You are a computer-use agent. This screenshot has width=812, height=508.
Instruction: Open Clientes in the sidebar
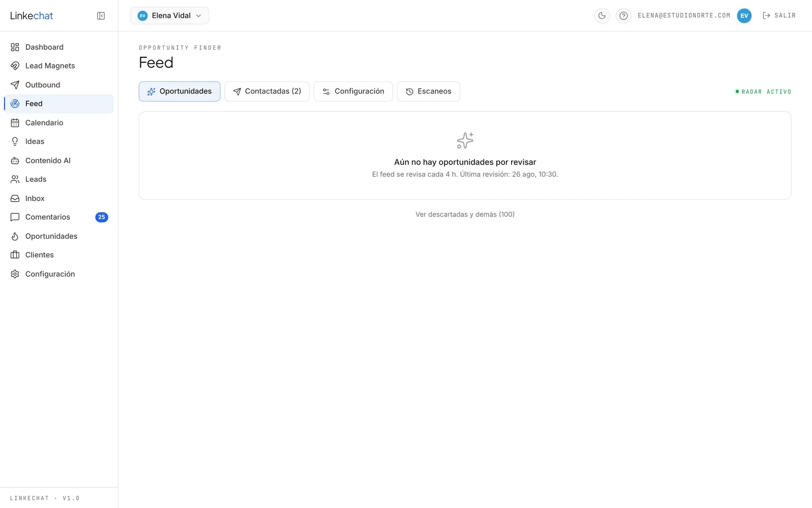59,255
